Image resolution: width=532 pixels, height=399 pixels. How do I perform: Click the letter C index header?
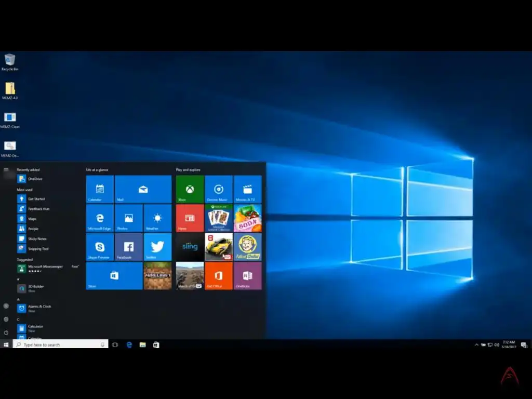coord(18,320)
